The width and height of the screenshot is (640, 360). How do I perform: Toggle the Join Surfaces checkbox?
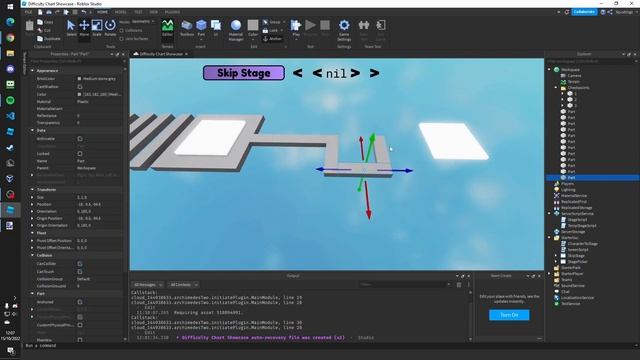point(122,39)
